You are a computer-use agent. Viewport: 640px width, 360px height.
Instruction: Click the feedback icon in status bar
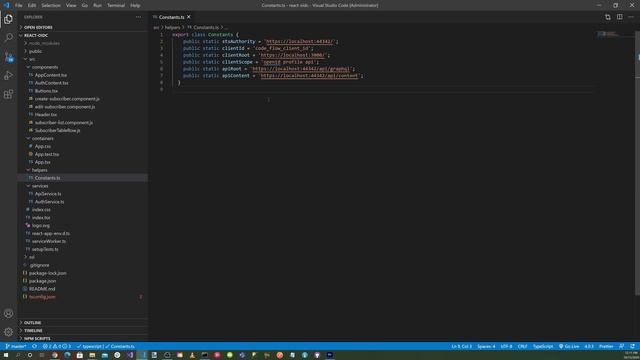pos(621,346)
